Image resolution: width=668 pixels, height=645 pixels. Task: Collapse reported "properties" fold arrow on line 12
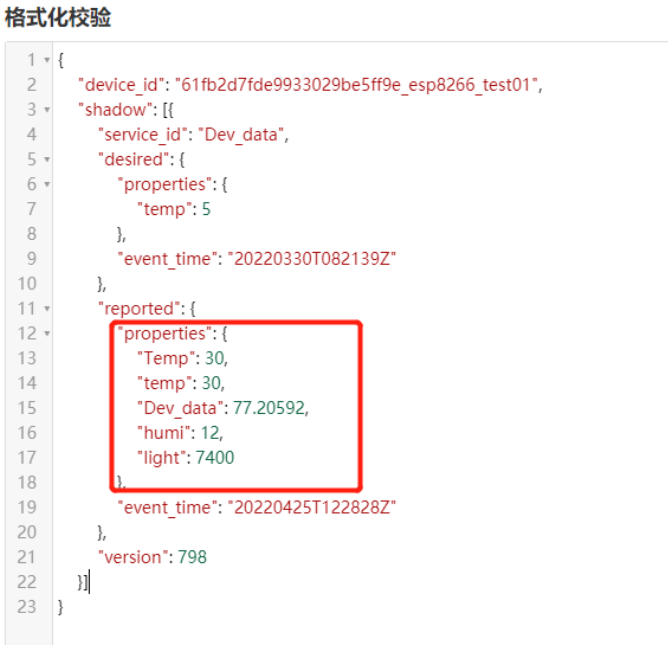point(47,333)
